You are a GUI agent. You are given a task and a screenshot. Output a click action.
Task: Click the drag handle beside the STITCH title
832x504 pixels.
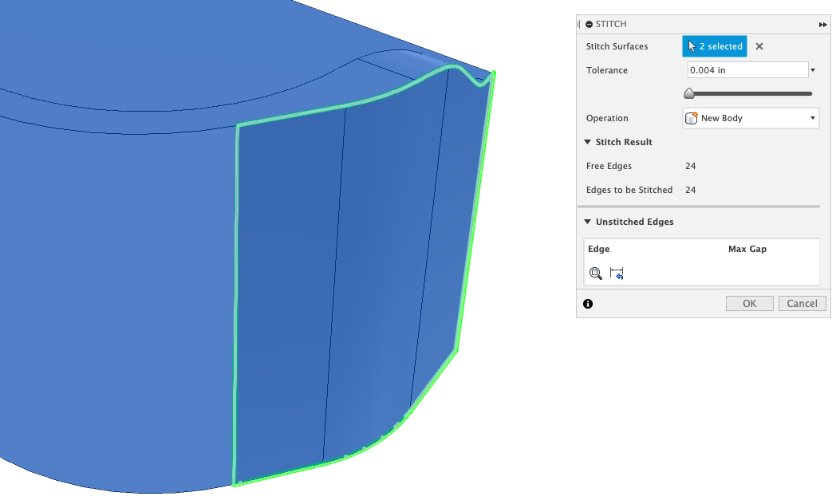pyautogui.click(x=579, y=24)
